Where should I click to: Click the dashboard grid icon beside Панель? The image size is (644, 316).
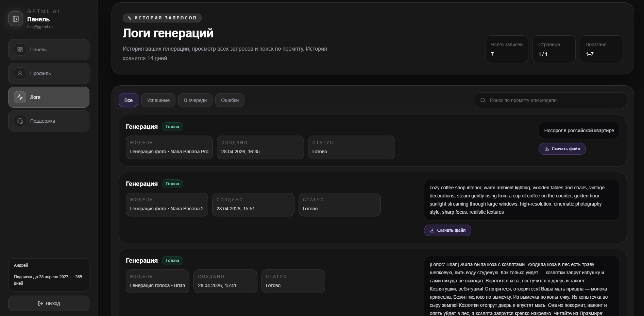(20, 50)
